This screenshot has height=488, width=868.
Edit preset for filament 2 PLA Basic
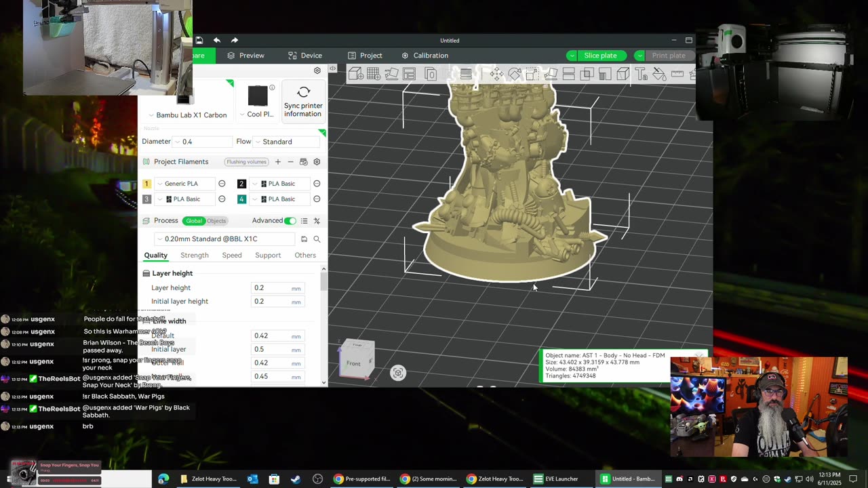[317, 184]
